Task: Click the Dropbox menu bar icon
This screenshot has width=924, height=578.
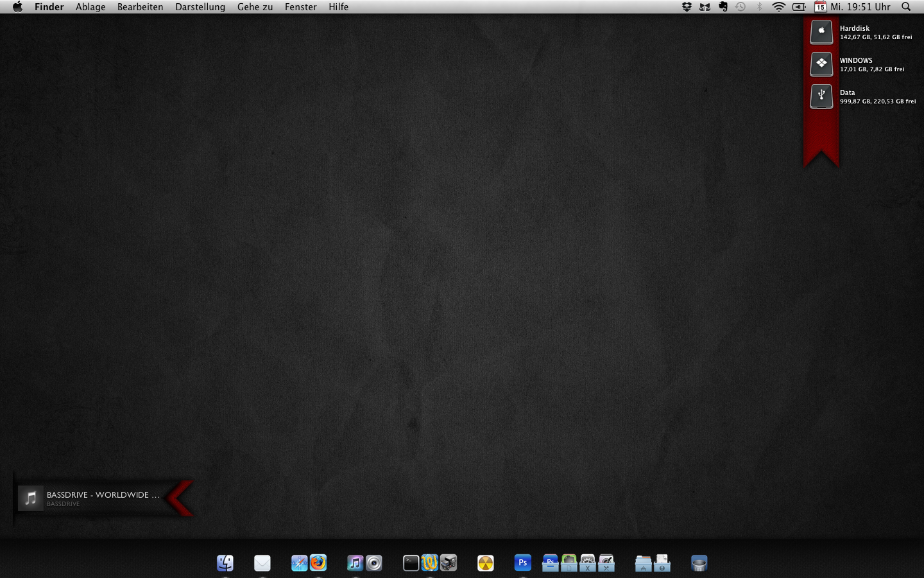Action: tap(687, 6)
